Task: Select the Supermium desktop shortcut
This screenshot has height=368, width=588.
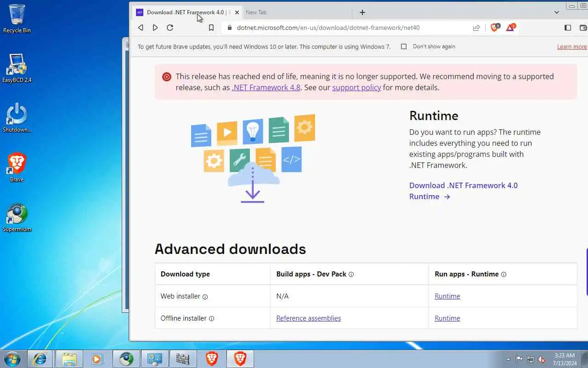Action: click(17, 217)
